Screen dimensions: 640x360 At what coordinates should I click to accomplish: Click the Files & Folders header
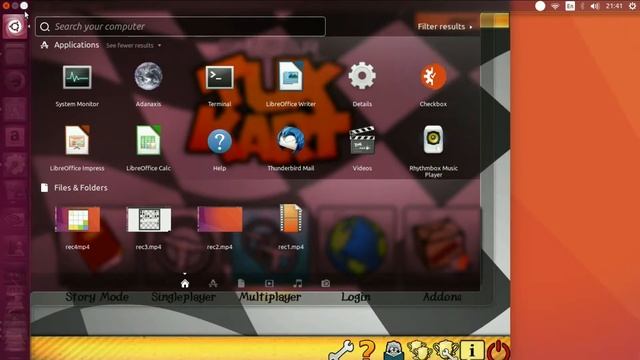pyautogui.click(x=81, y=188)
